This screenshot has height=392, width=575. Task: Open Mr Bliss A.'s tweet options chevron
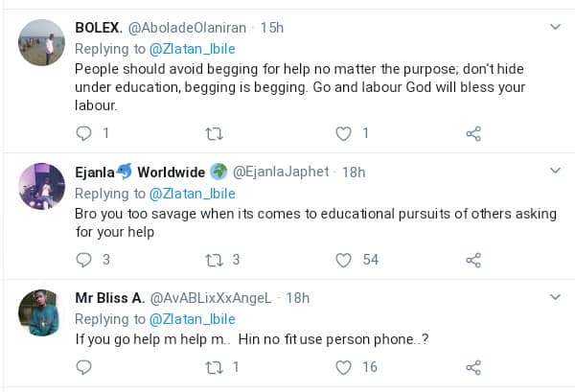[555, 297]
